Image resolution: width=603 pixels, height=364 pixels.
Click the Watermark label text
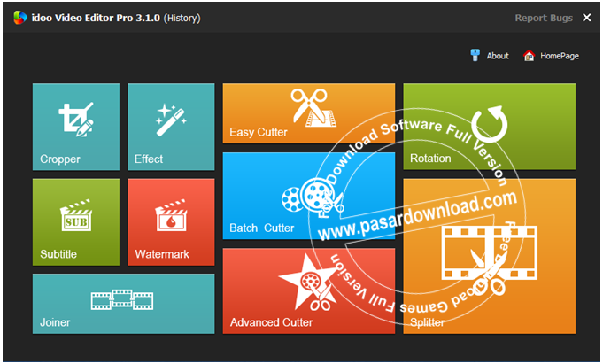tap(162, 254)
